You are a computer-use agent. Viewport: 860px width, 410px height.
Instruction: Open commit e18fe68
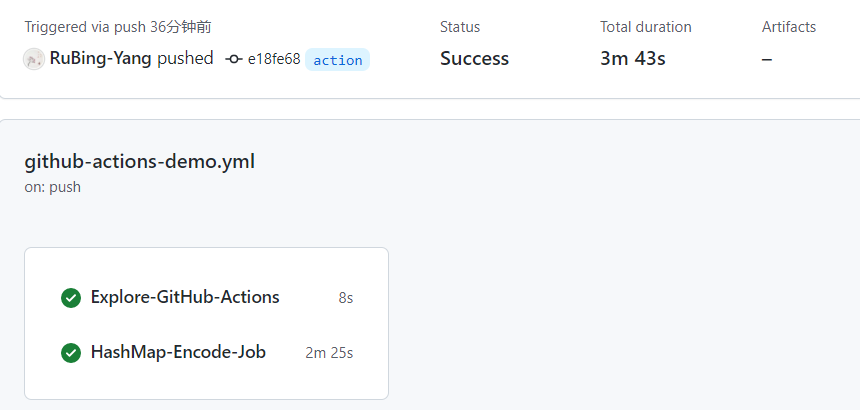[x=274, y=59]
